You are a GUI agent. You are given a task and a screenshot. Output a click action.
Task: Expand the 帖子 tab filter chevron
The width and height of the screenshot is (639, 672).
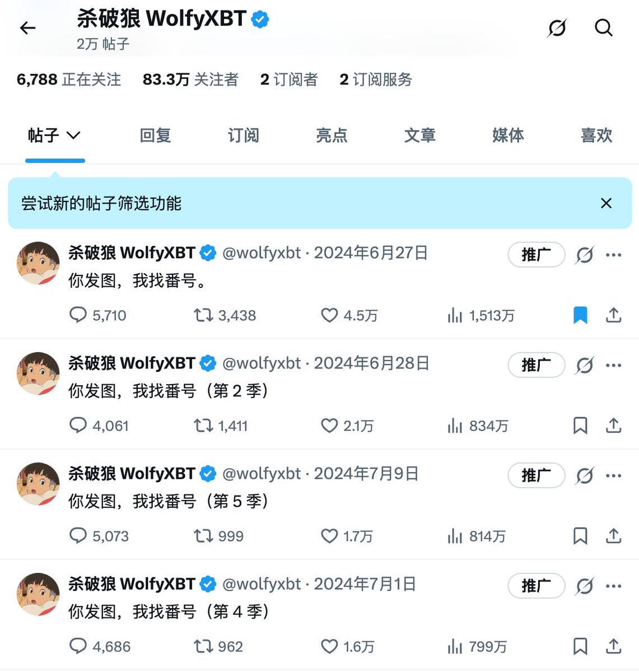(x=73, y=135)
